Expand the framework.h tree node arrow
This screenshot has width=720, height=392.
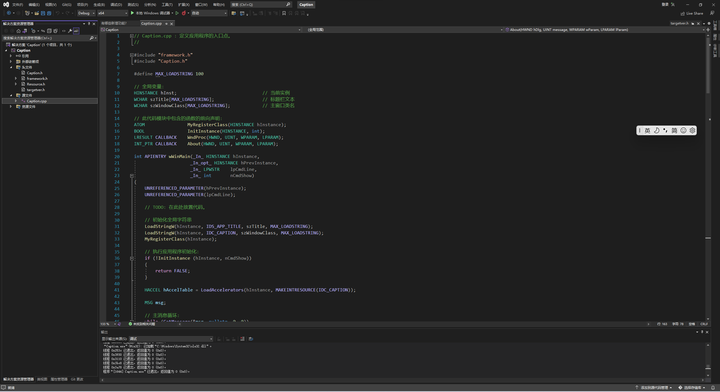click(16, 78)
